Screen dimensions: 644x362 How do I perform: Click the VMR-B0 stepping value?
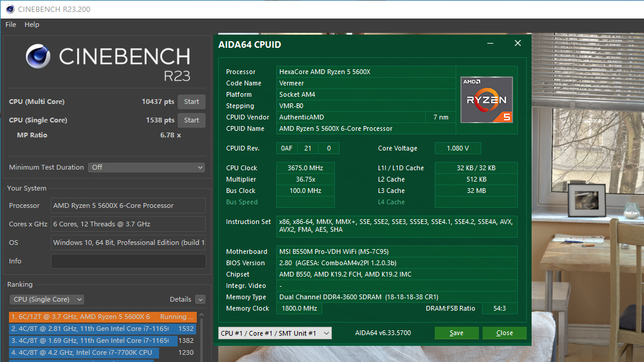pos(366,106)
